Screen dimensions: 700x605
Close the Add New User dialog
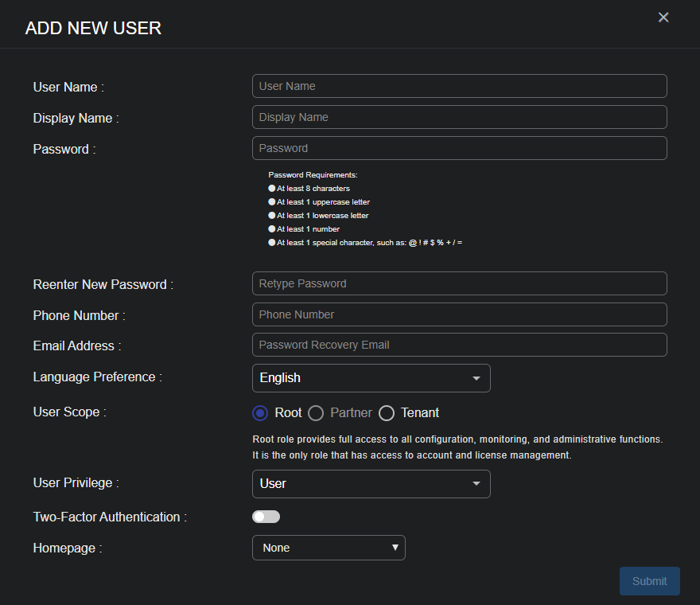[663, 18]
